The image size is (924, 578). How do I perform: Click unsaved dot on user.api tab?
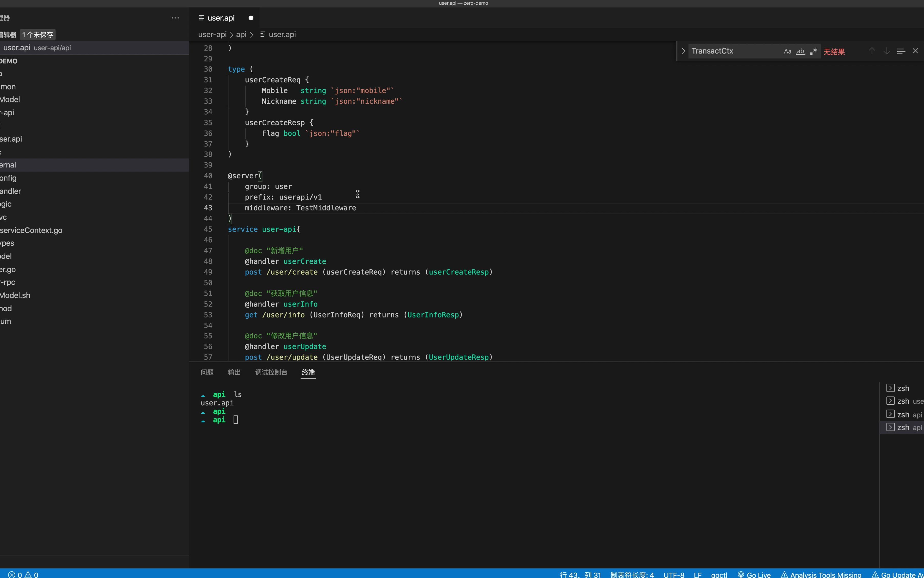tap(251, 18)
